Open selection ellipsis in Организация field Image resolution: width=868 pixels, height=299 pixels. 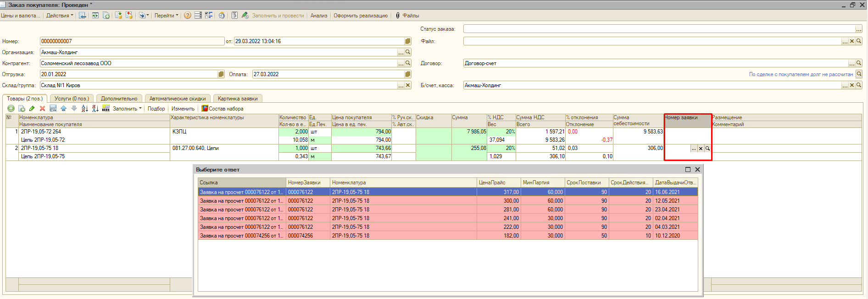[401, 52]
